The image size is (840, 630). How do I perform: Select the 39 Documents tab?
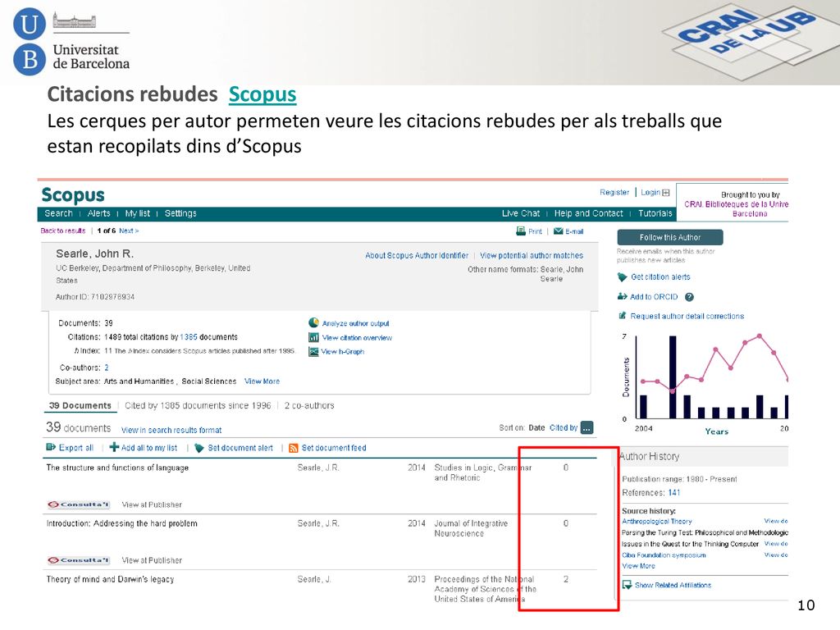click(x=80, y=405)
